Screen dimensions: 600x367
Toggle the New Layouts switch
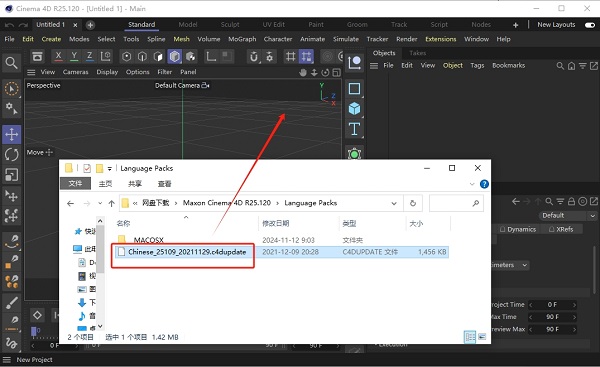tap(590, 25)
